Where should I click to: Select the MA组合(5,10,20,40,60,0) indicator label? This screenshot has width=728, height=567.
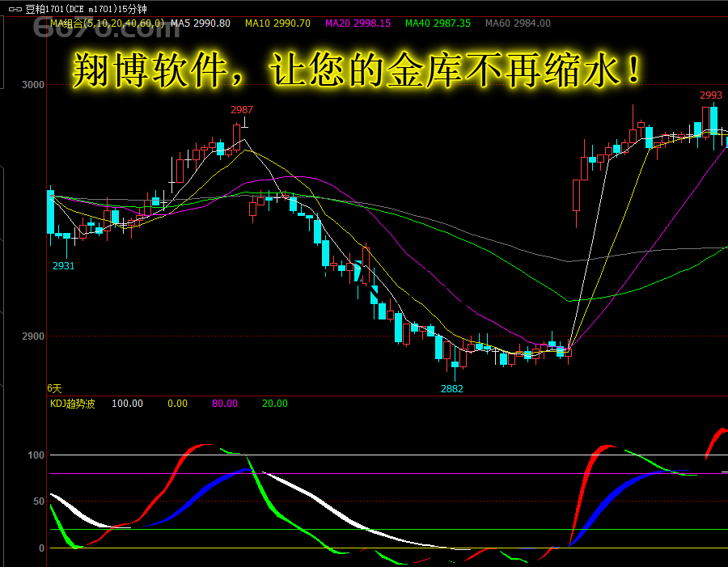pos(107,23)
